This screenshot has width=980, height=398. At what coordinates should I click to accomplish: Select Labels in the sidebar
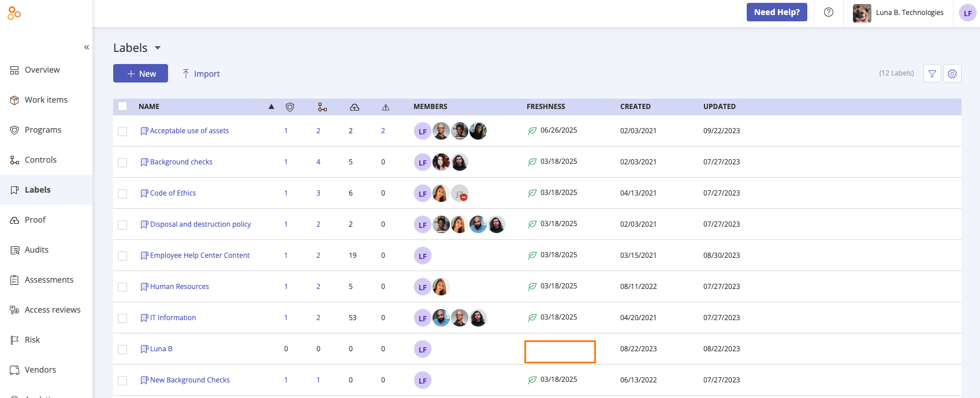click(x=46, y=190)
